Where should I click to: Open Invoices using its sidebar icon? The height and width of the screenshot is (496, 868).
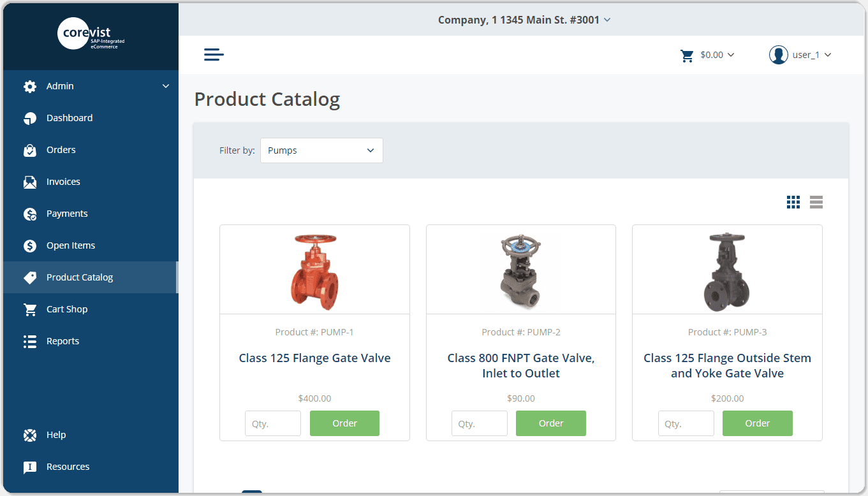(29, 181)
